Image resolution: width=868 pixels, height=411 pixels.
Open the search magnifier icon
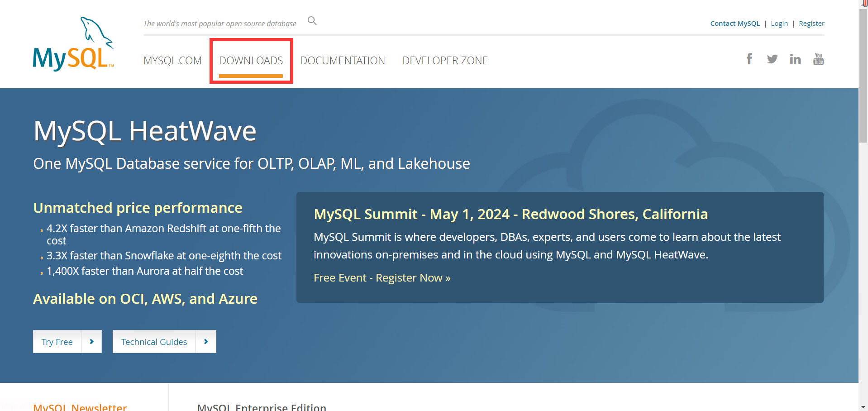tap(312, 21)
